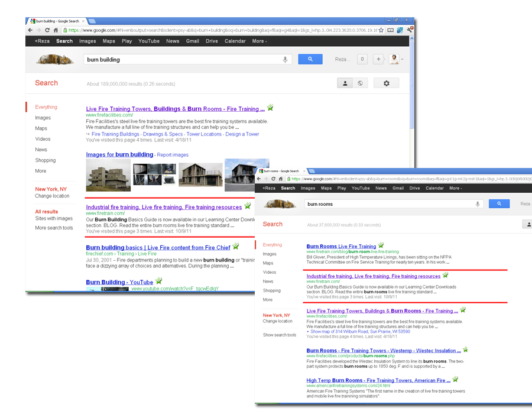Expand More in burn rooms left sidebar
This screenshot has height=414, width=532.
pos(267,300)
